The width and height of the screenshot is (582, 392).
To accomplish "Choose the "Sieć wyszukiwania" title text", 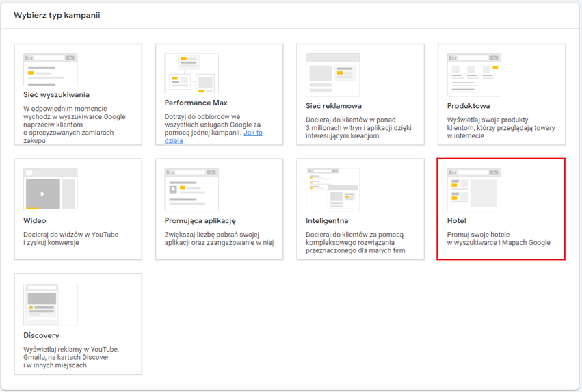I will [x=56, y=95].
